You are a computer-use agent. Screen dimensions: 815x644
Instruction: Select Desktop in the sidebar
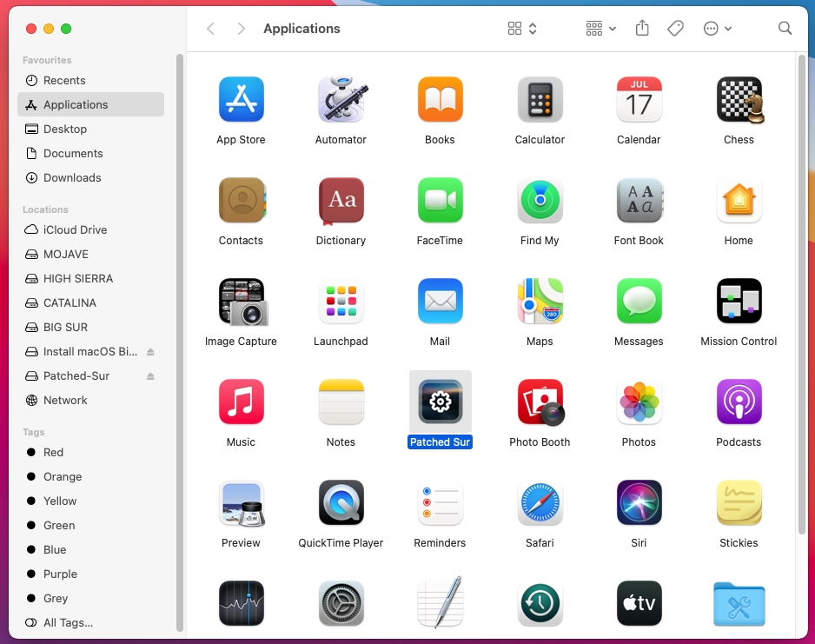[x=91, y=129]
